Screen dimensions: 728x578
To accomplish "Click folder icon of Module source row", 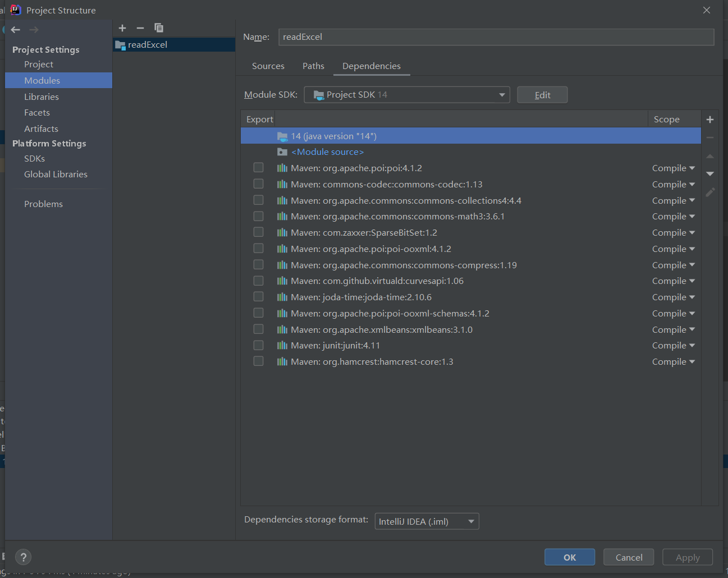I will [x=282, y=152].
